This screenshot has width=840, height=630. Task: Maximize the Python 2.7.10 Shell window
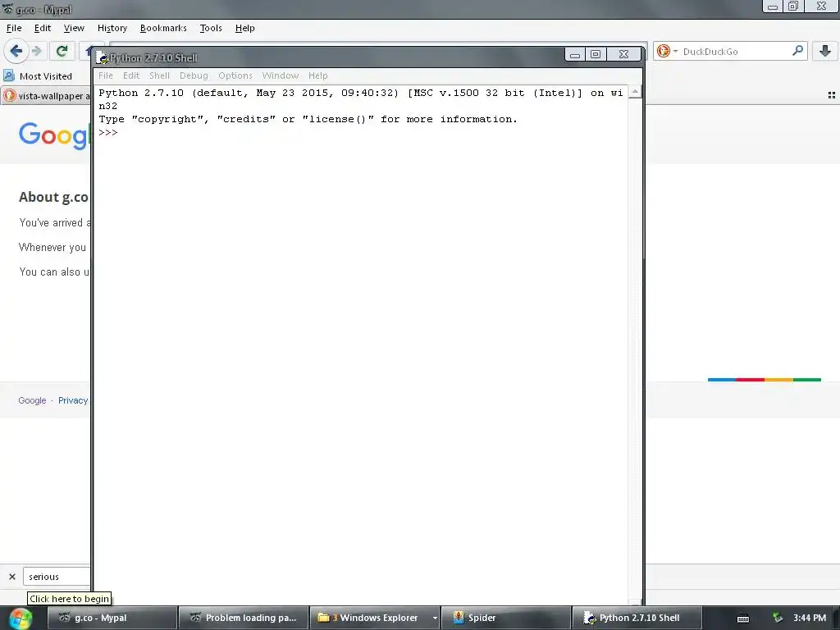[596, 54]
